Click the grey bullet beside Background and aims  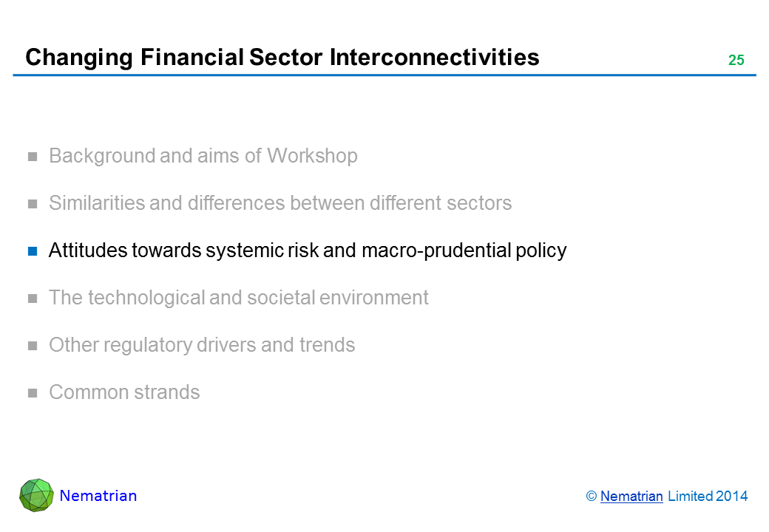33,157
